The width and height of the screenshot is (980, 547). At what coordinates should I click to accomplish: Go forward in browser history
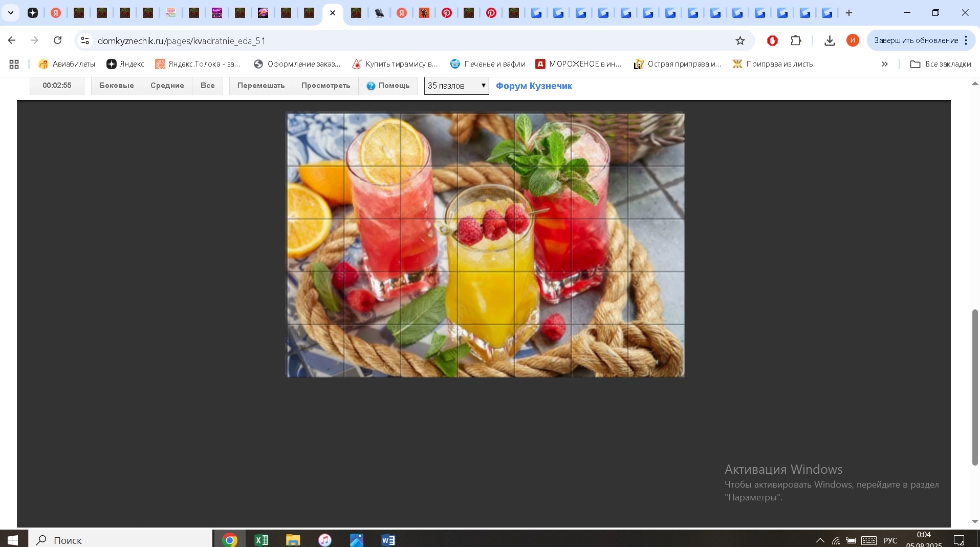point(34,40)
